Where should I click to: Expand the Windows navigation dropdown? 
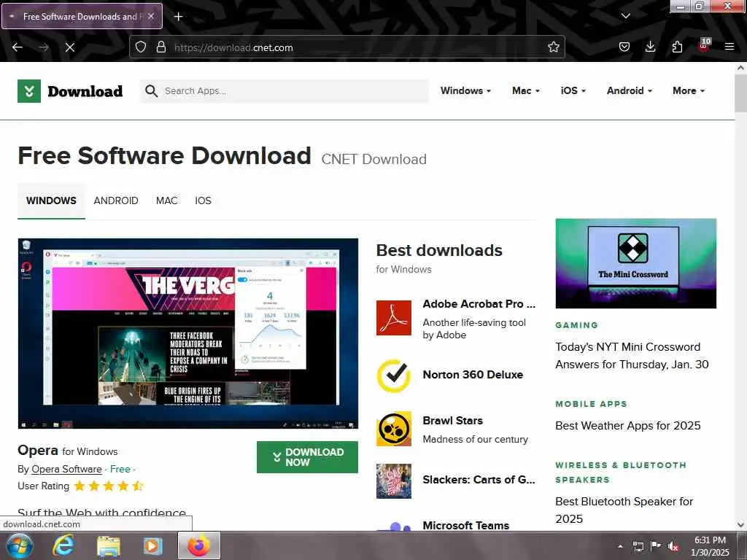tap(465, 90)
